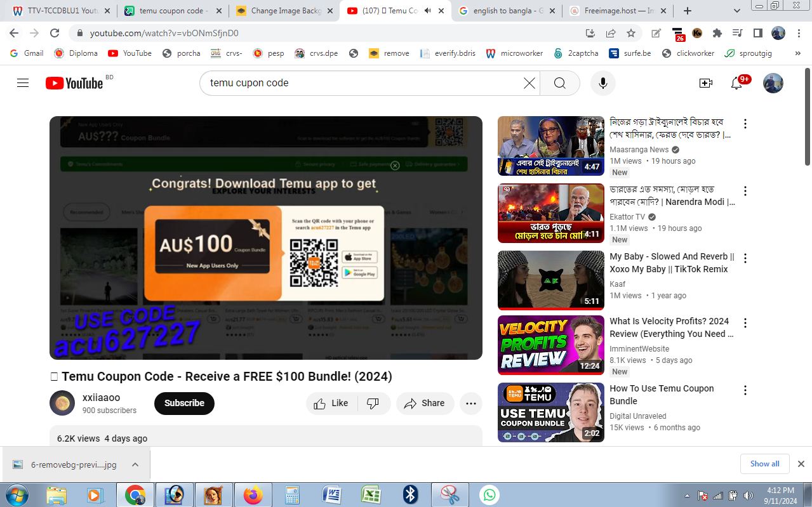Viewport: 812px width, 507px height.
Task: Open My Baby Slowed And Reverb thumbnail
Action: 550,280
